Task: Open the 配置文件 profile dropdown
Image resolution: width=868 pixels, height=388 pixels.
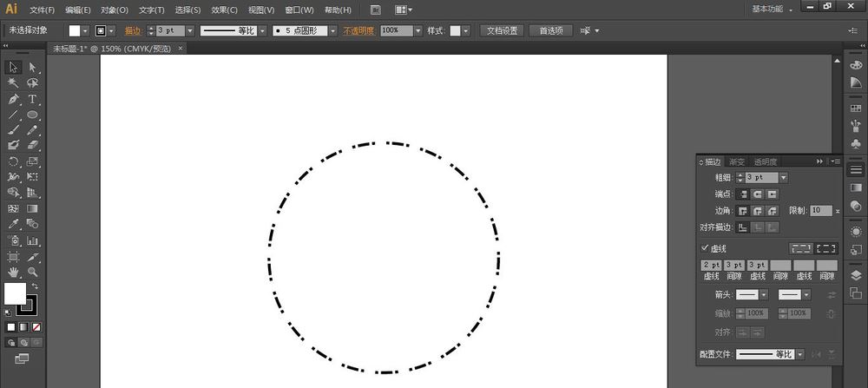Action: (799, 354)
